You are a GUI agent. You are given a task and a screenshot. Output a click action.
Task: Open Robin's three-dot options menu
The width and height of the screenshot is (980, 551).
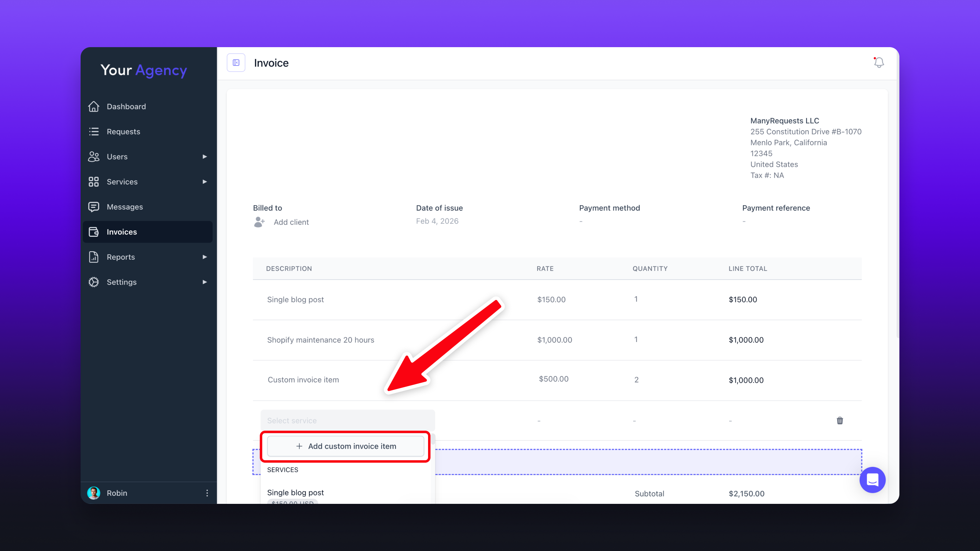(x=207, y=493)
